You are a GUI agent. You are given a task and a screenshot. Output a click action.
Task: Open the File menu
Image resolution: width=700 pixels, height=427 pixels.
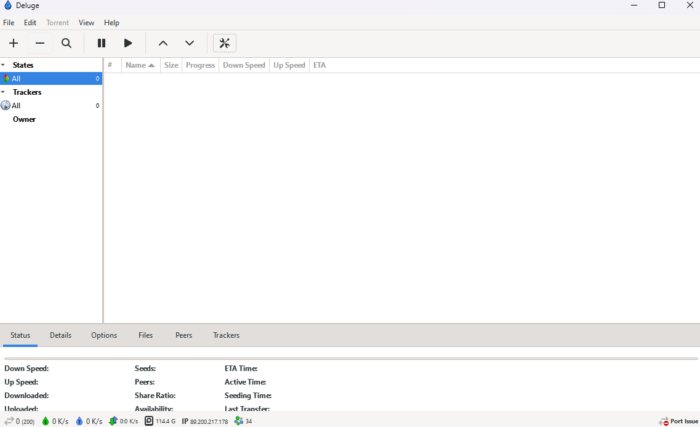(x=8, y=23)
